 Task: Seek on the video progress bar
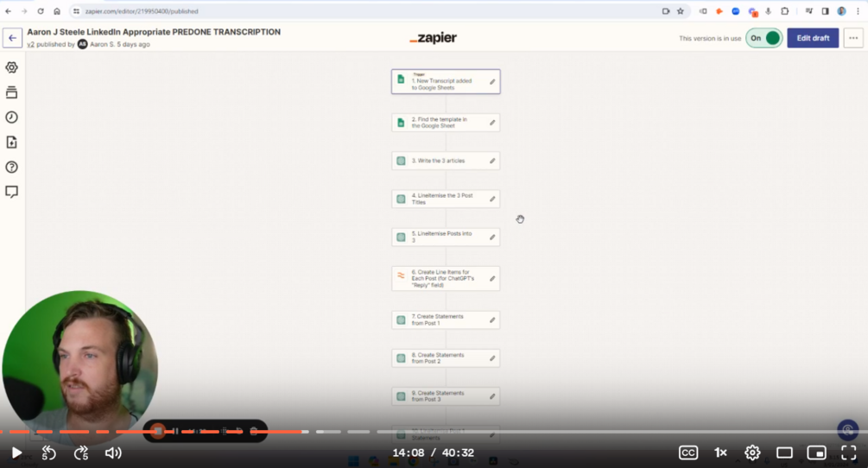434,432
